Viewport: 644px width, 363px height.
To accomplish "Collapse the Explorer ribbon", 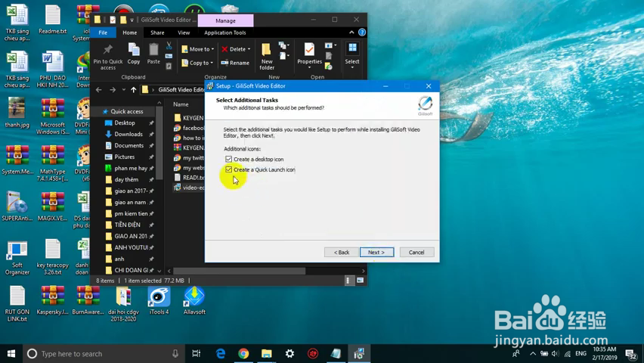I will [x=351, y=33].
